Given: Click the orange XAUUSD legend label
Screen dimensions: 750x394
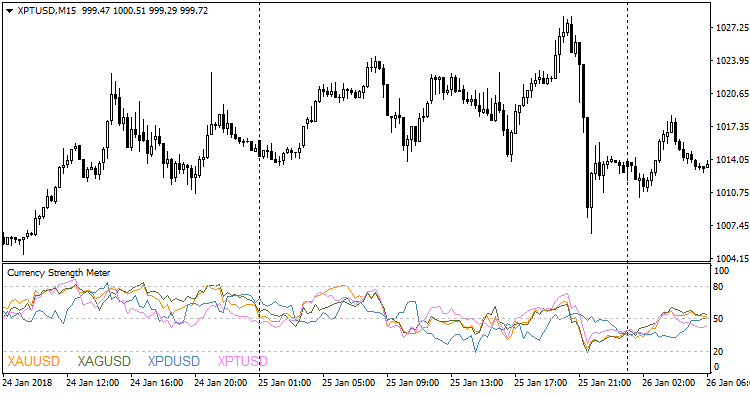Looking at the screenshot, I should 33,361.
